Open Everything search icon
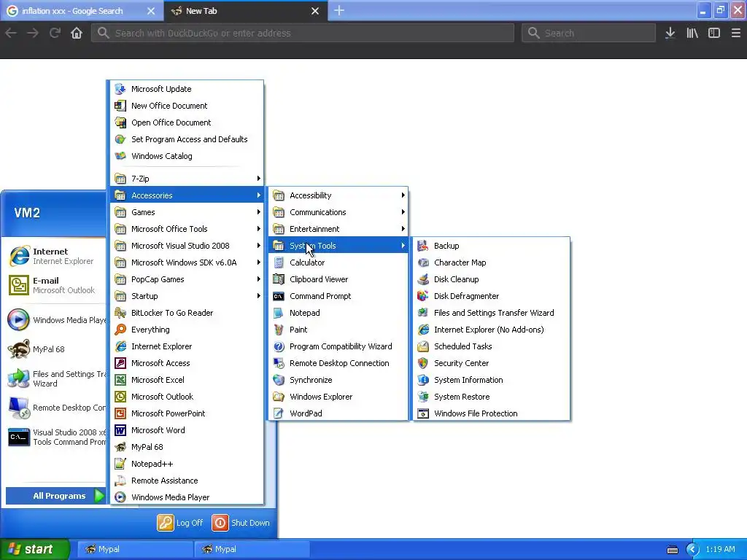Image resolution: width=747 pixels, height=560 pixels. click(x=120, y=330)
